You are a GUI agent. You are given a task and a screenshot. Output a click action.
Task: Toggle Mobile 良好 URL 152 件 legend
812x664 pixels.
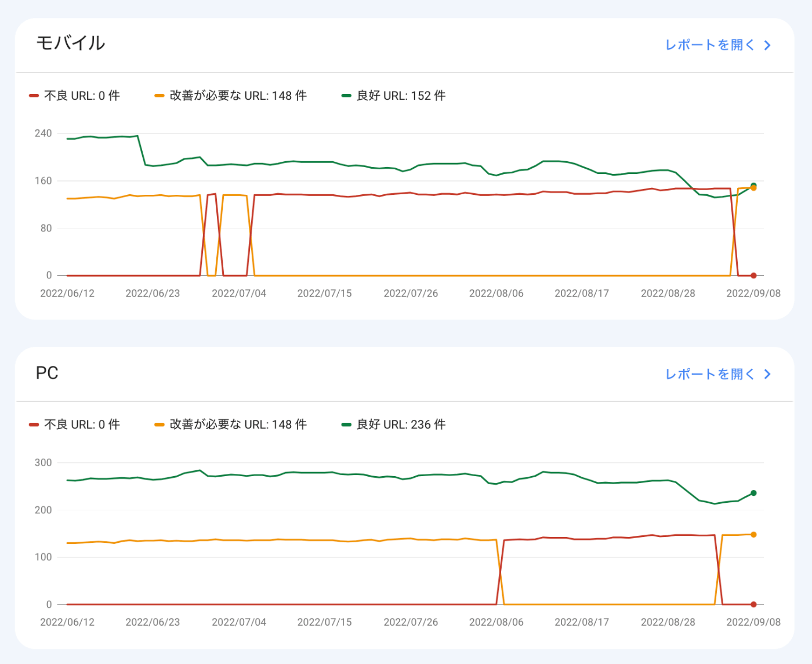[x=394, y=96]
